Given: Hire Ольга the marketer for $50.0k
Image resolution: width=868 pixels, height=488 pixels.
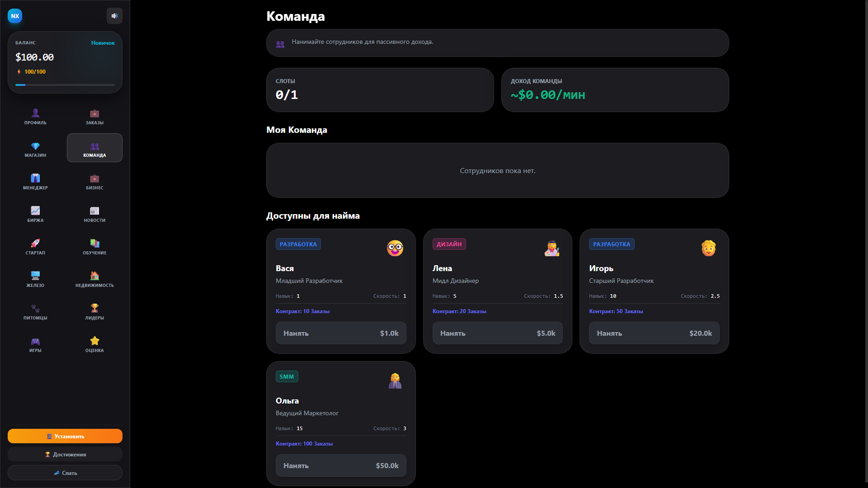Looking at the screenshot, I should coord(341,465).
